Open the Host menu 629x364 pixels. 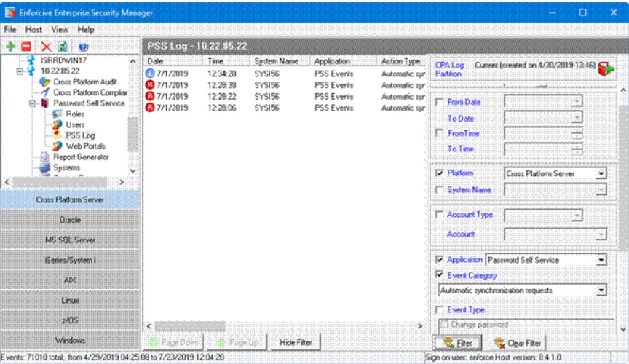click(x=33, y=29)
